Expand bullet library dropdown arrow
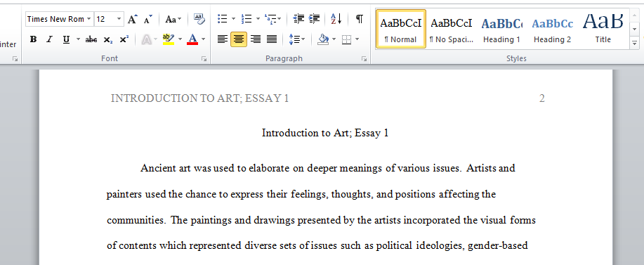Viewport: 644px width, 265px height. coord(233,19)
